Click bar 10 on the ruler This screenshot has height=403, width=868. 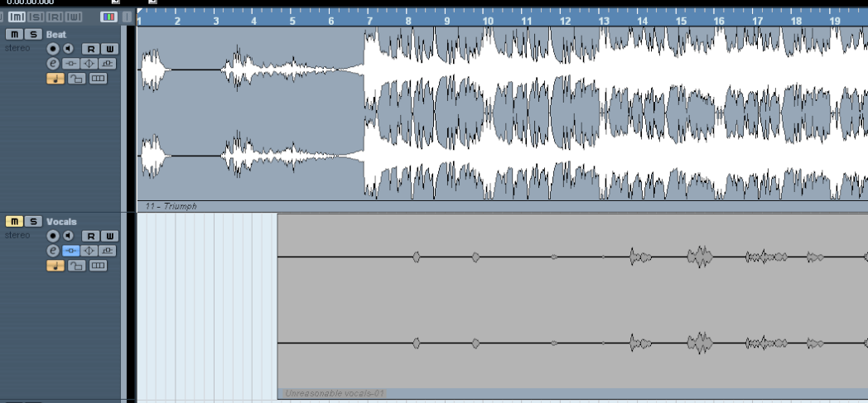[487, 21]
